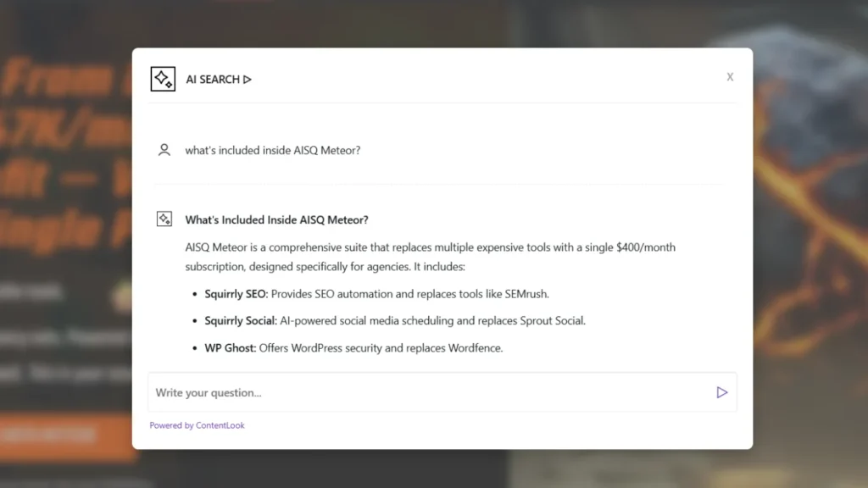Open the 'Powered by ContentLook' link
Viewport: 868px width, 488px height.
pyautogui.click(x=197, y=425)
